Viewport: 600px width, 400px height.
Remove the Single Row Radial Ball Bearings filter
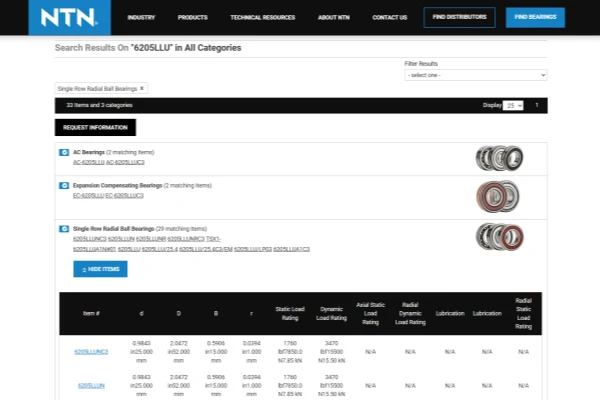point(142,88)
